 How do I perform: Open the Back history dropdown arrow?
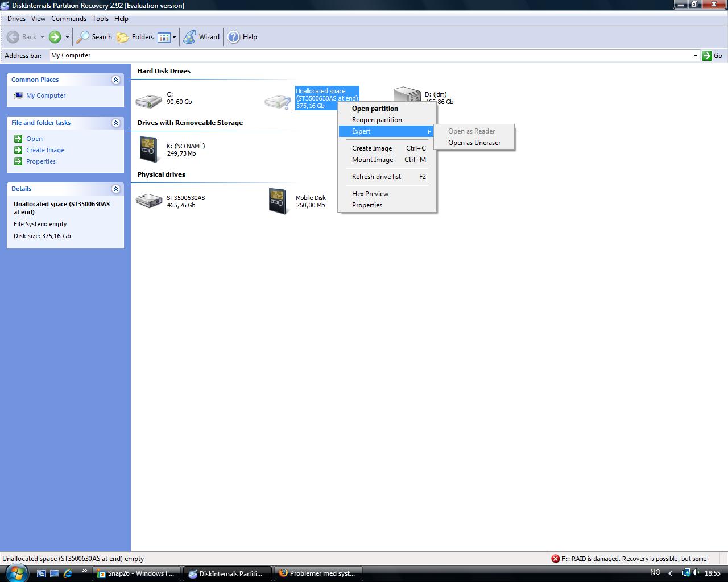(42, 37)
